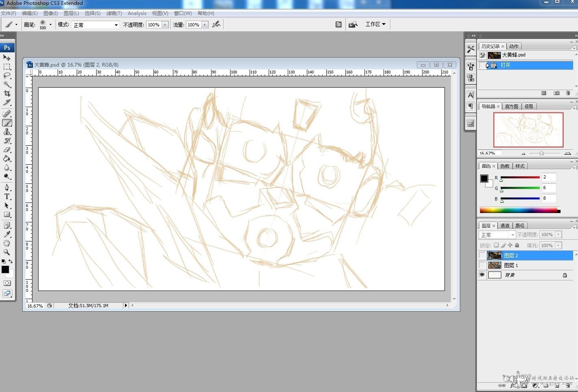Select the Pen tool
The height and width of the screenshot is (392, 578).
pos(7,187)
